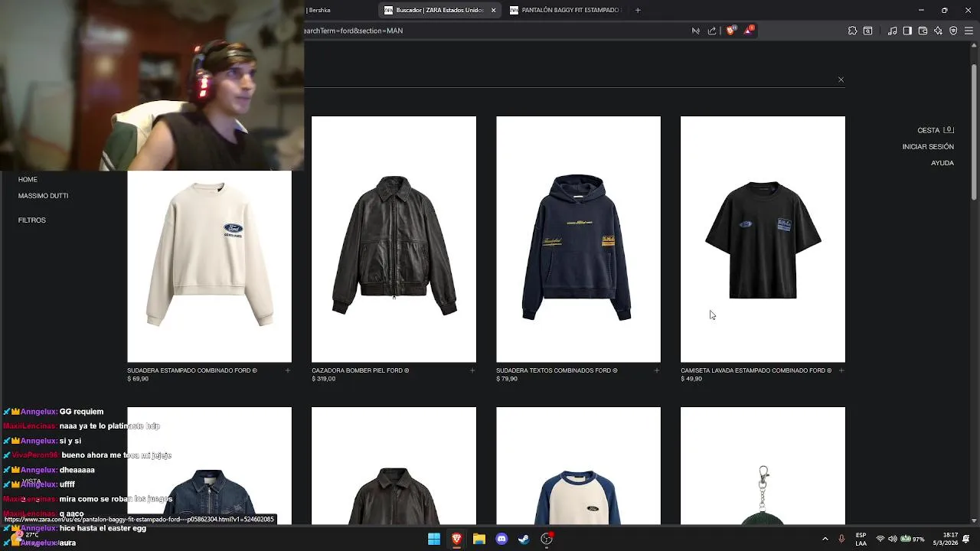The height and width of the screenshot is (551, 980).
Task: Open FILTROS filter options
Action: (32, 220)
